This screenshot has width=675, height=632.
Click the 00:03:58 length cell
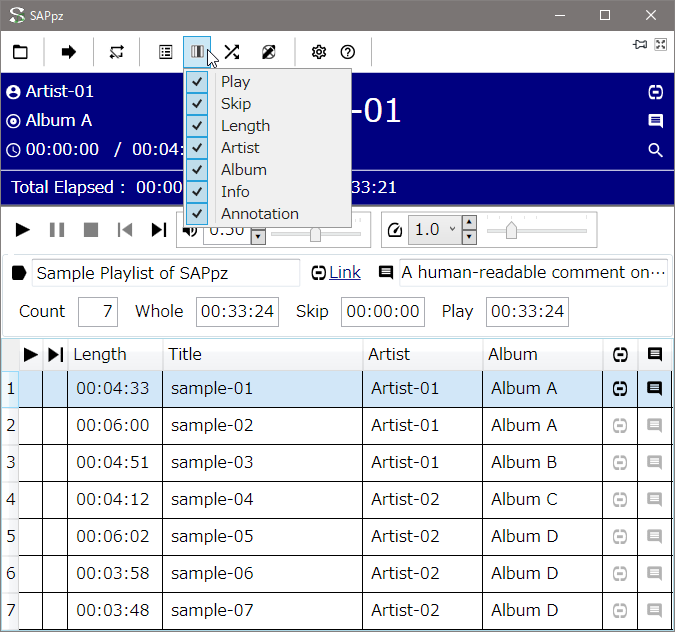(x=115, y=574)
